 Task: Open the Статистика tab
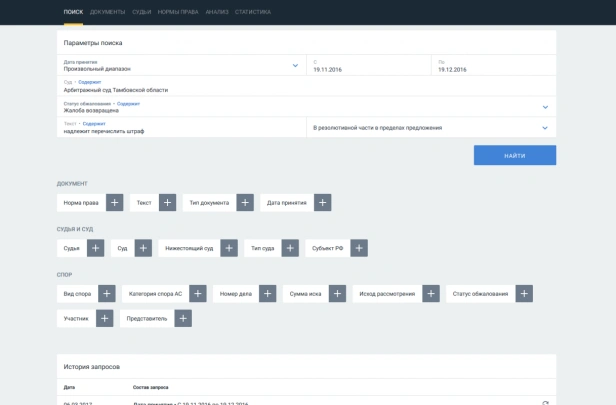point(253,12)
